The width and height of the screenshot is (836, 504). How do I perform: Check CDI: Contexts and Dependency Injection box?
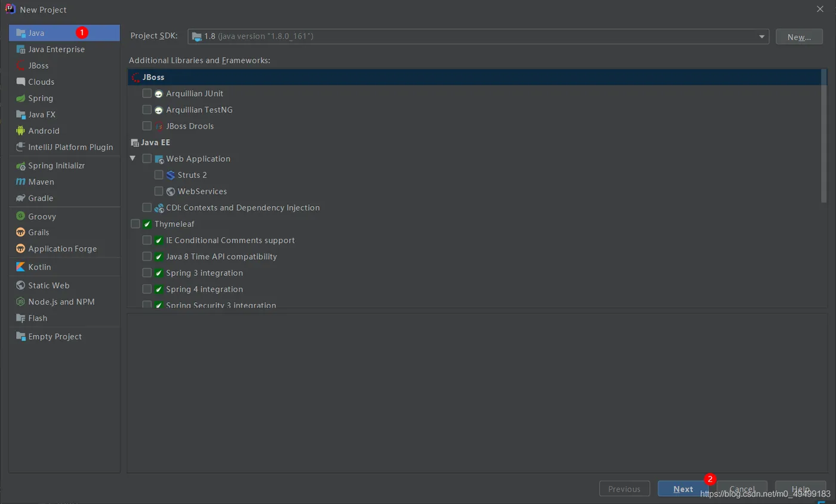[x=147, y=208]
